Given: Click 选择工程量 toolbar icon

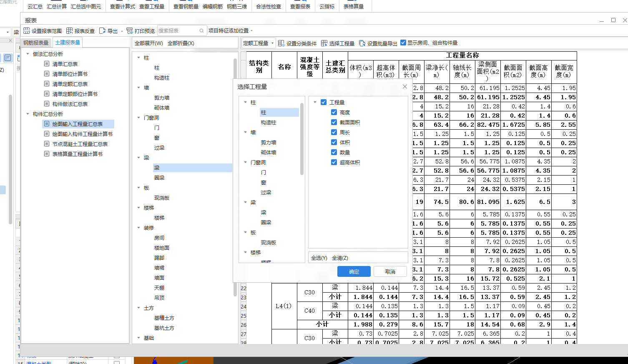Looking at the screenshot, I should (x=324, y=43).
